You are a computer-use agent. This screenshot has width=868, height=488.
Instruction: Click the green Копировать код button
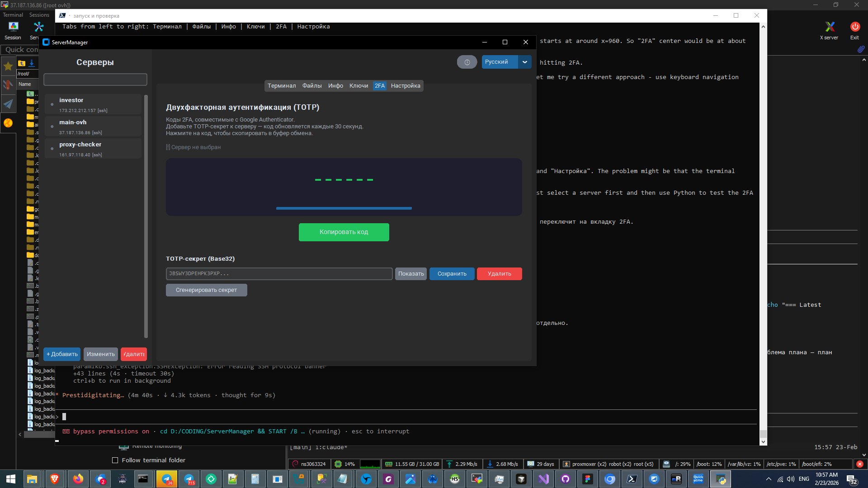[x=344, y=232]
